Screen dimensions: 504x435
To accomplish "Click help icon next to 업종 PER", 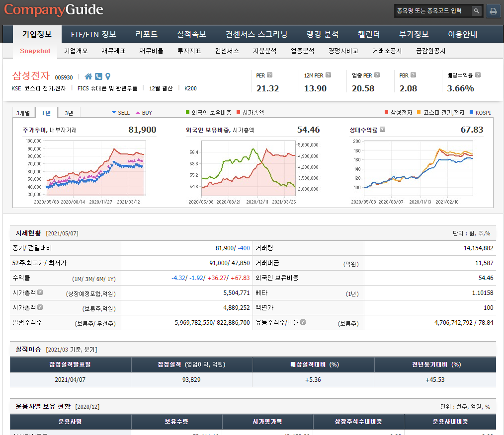I will point(377,75).
